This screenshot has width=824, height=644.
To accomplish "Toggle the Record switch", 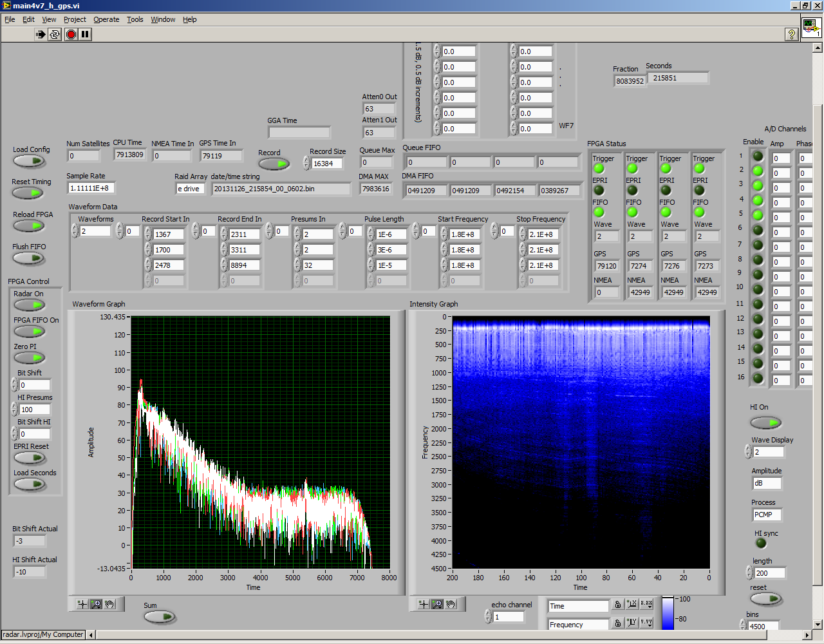I will (x=274, y=164).
